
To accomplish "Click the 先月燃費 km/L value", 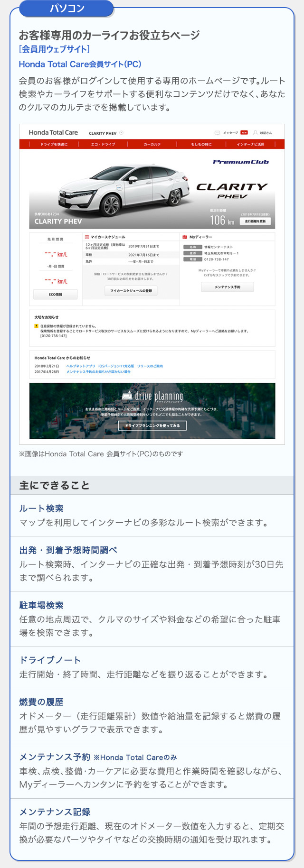I will 56,254.
